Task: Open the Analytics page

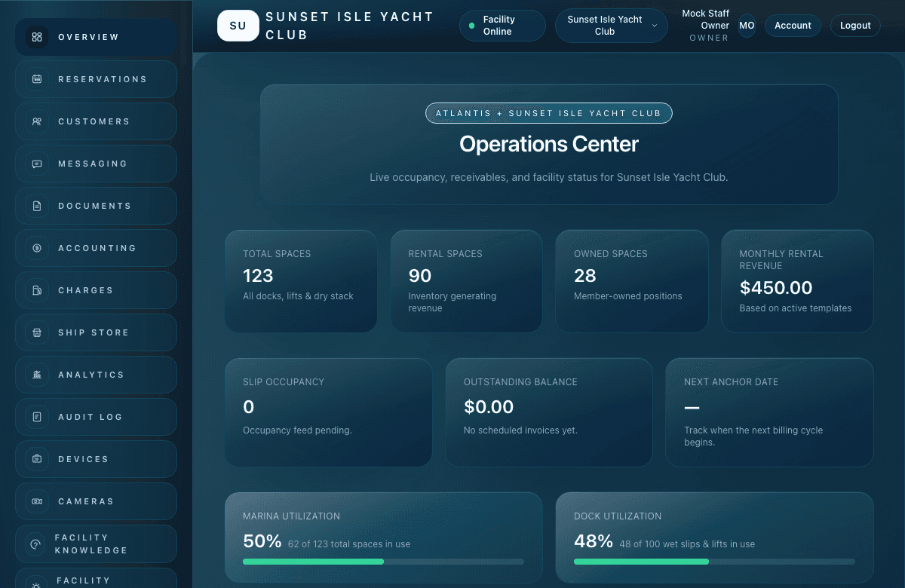Action: (x=96, y=375)
